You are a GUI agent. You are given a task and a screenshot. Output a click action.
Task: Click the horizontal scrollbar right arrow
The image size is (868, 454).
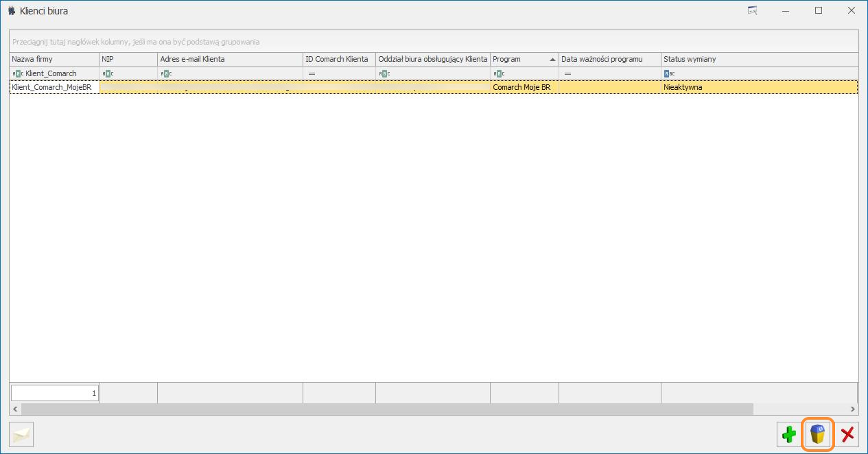tap(853, 409)
